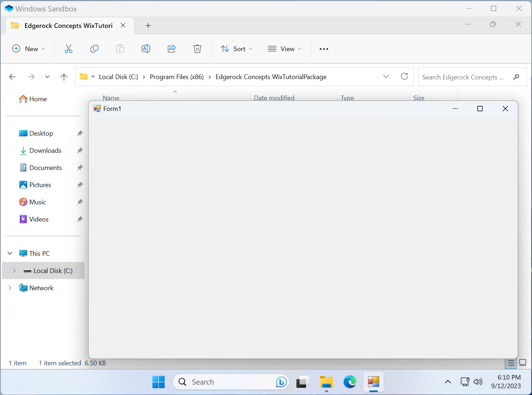Unpin Downloads from the sidebar

(79, 150)
